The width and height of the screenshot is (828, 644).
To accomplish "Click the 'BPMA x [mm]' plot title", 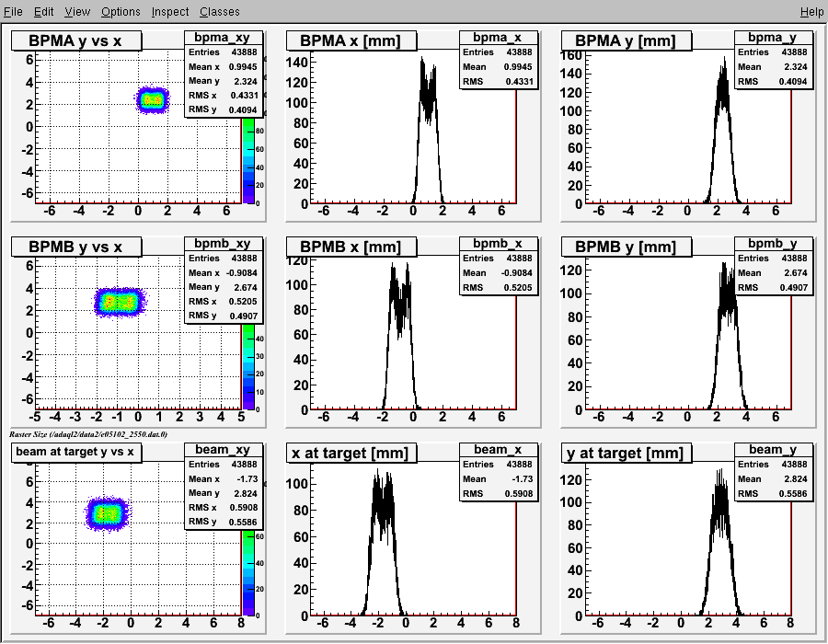I will (351, 41).
